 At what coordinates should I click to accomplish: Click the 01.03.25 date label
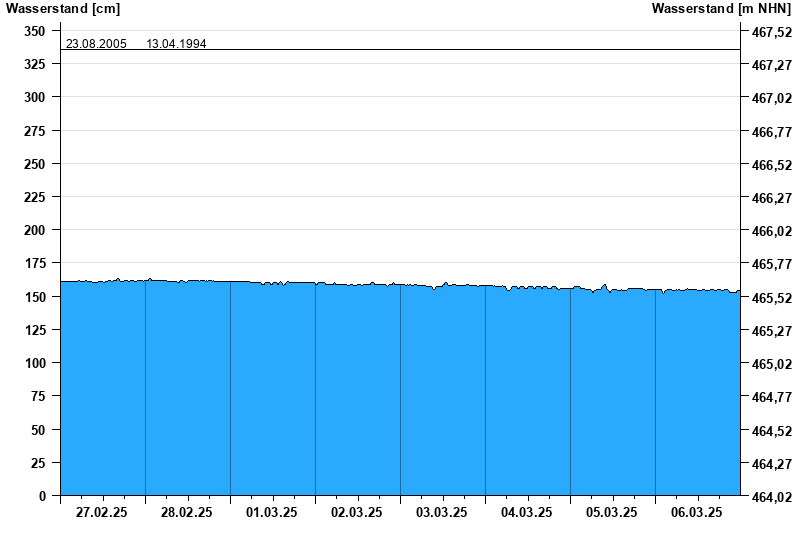click(272, 512)
